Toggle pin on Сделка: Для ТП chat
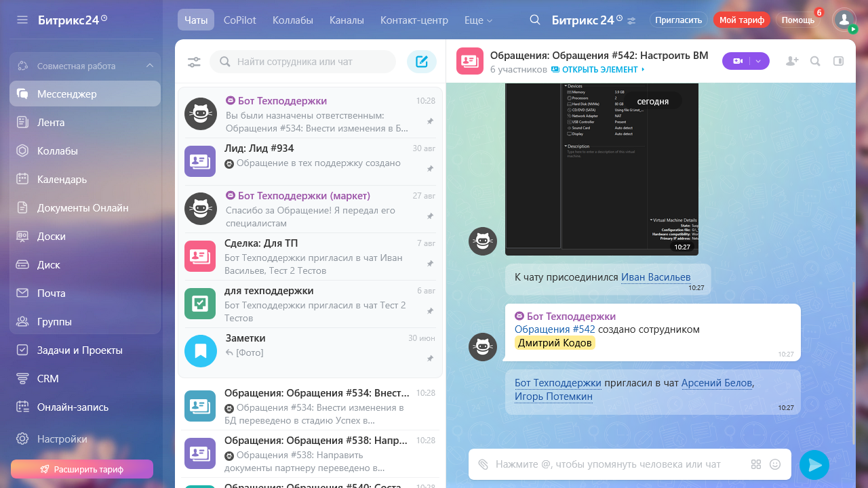 [x=430, y=264]
